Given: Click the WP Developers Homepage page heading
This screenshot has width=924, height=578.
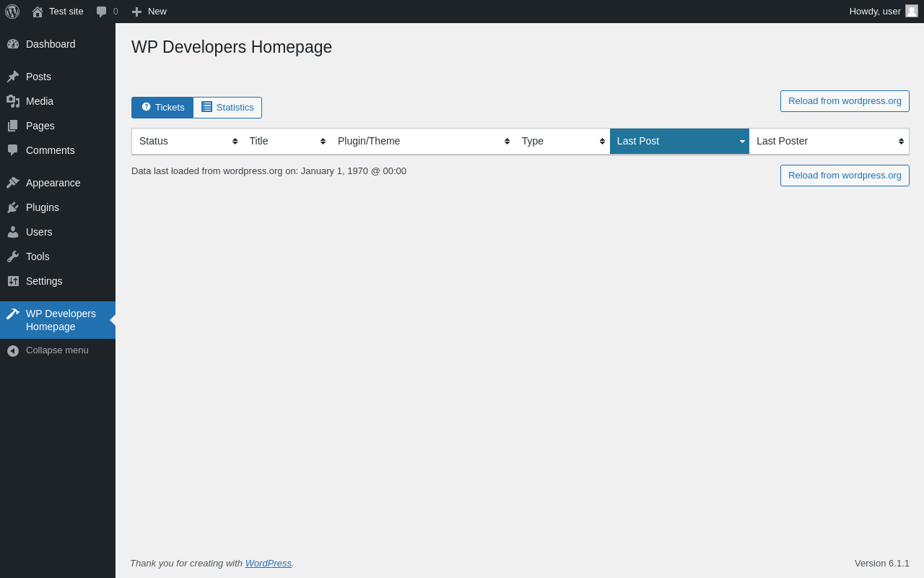Looking at the screenshot, I should [232, 47].
